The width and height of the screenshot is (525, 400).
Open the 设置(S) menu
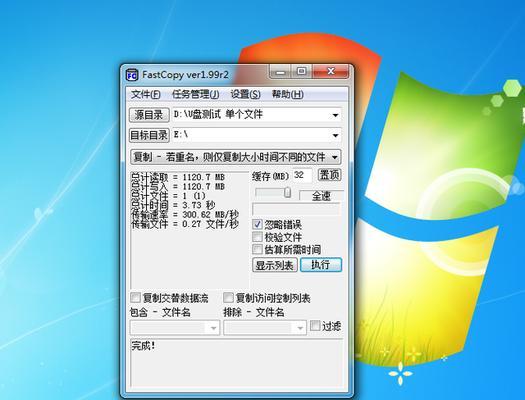tap(245, 94)
